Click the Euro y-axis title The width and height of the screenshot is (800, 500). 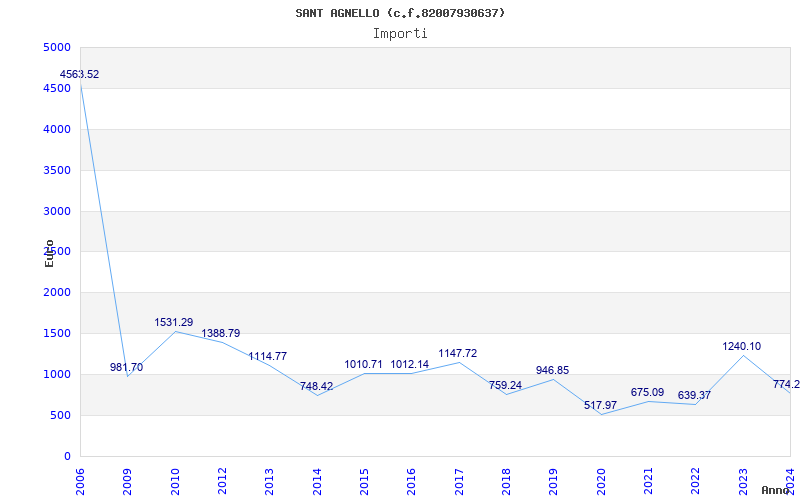point(49,254)
